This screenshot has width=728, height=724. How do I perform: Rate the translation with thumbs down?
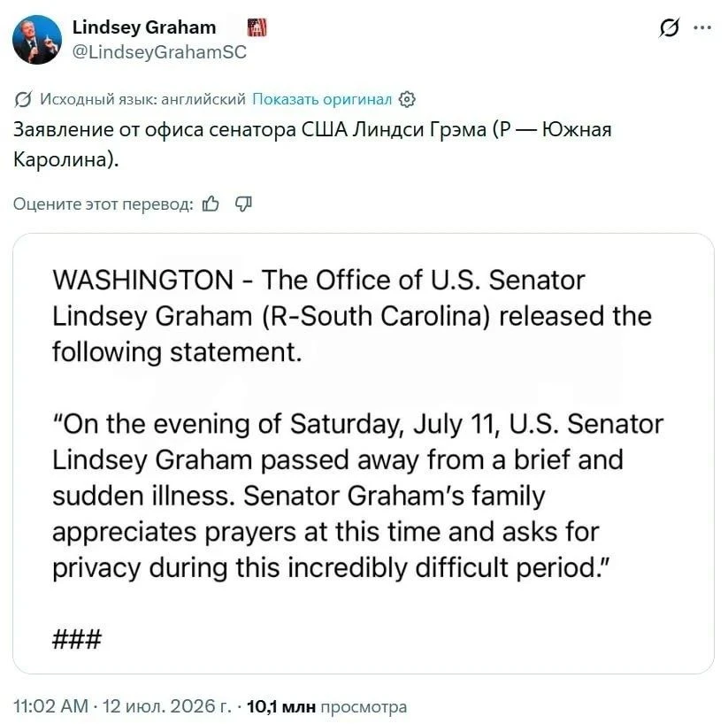(x=244, y=204)
